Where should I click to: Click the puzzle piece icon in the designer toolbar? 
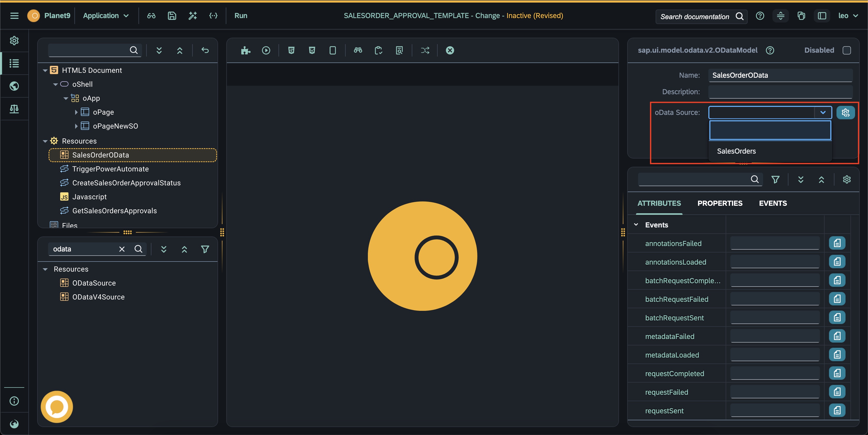pos(245,51)
